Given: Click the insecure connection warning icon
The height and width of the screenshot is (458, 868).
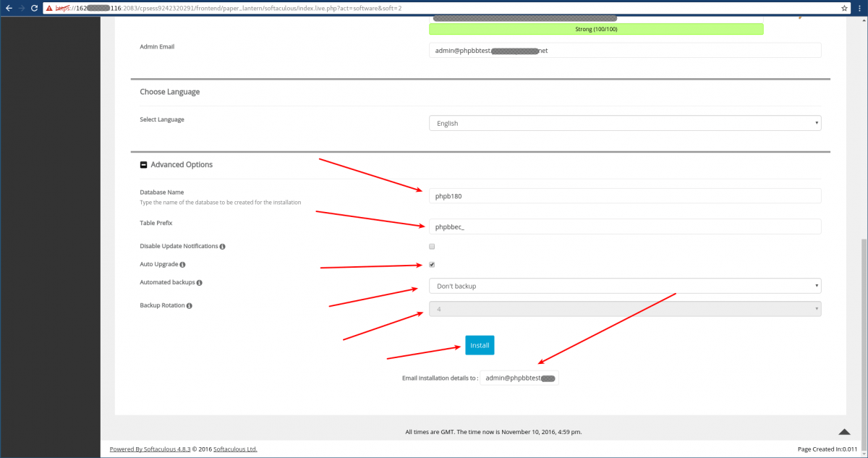Looking at the screenshot, I should [x=49, y=8].
